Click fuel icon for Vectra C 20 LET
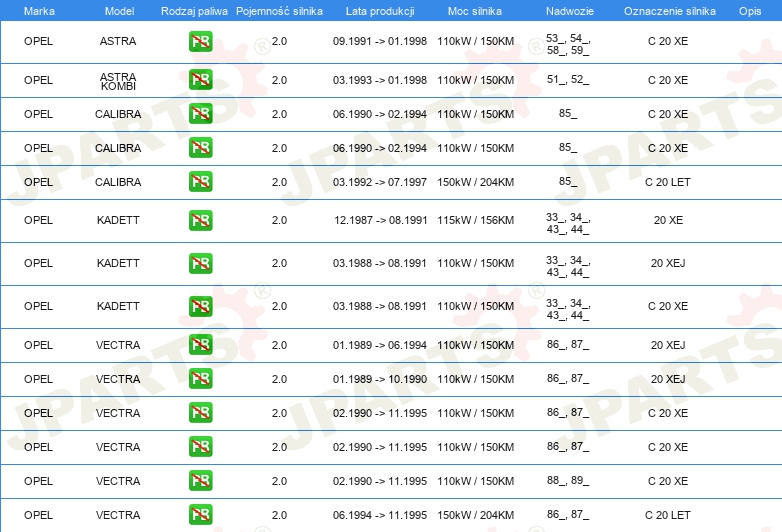 (200, 515)
